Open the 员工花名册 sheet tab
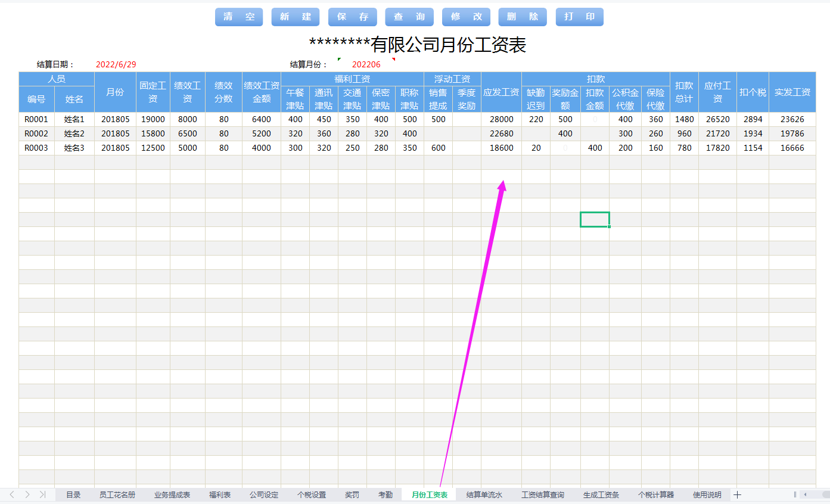830x504 pixels. 119,494
